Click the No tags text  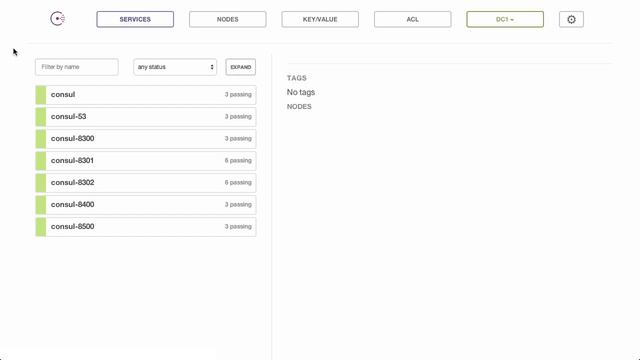(x=301, y=92)
